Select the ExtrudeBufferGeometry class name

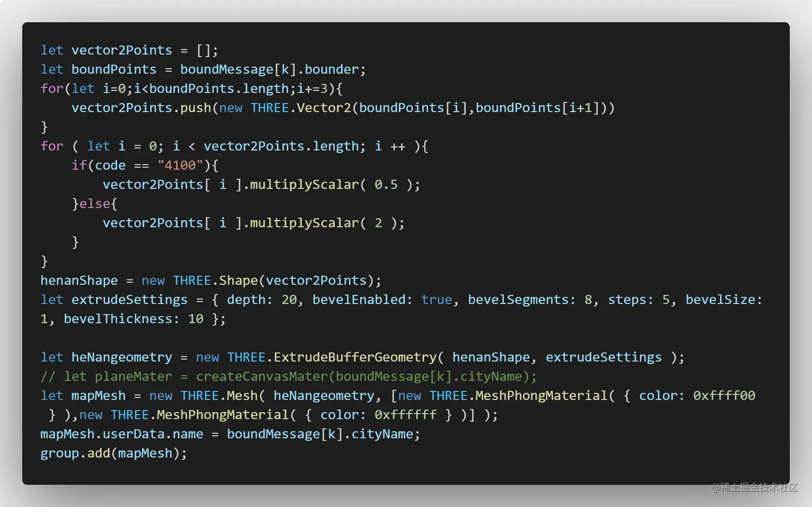pyautogui.click(x=352, y=357)
